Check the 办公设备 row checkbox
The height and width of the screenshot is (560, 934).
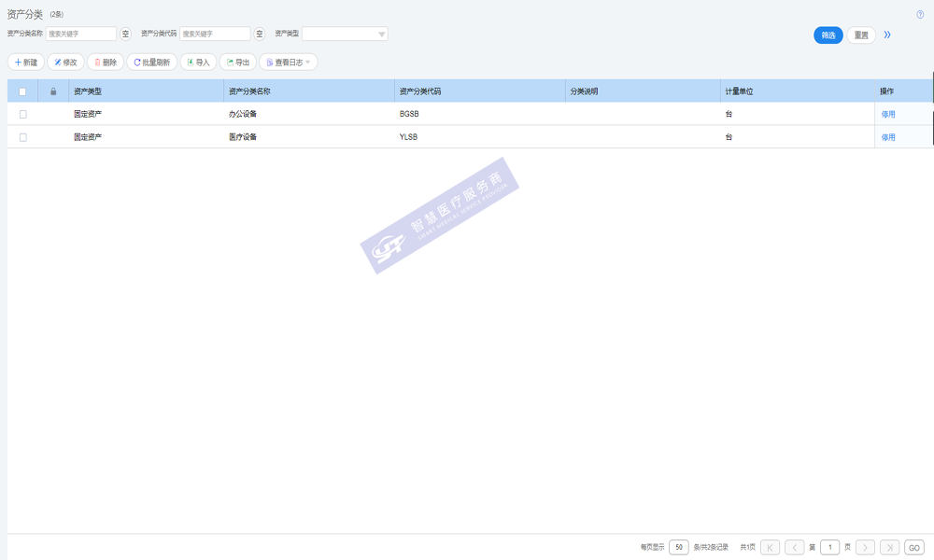click(23, 114)
